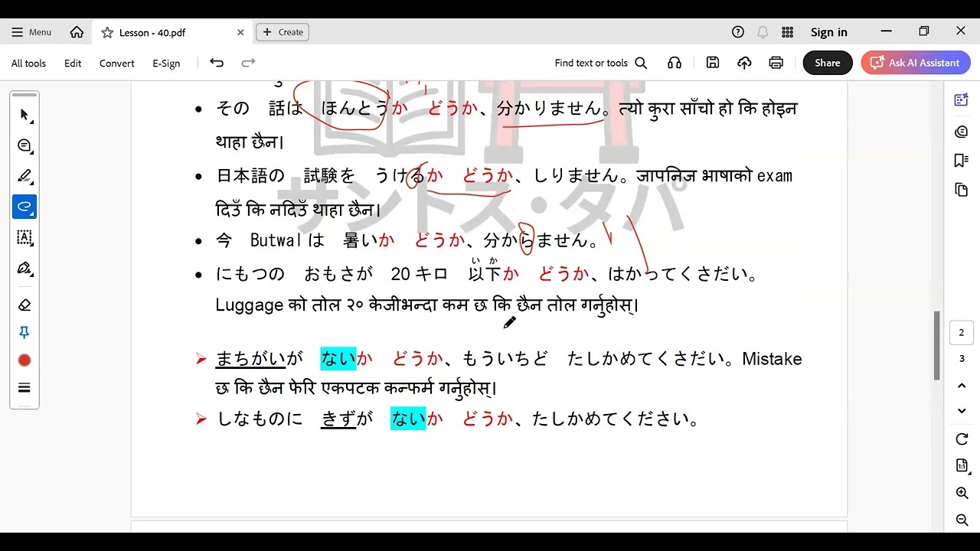Open the comments panel icon

pyautogui.click(x=962, y=132)
